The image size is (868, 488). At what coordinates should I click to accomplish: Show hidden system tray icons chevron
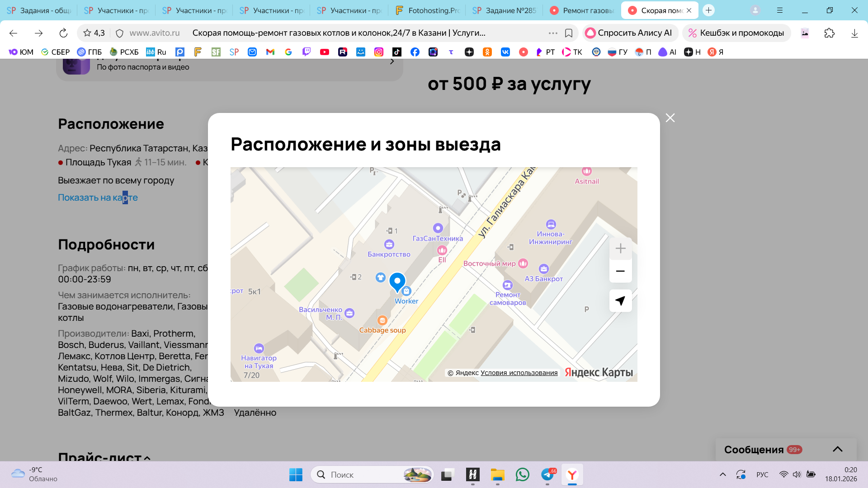pos(722,474)
